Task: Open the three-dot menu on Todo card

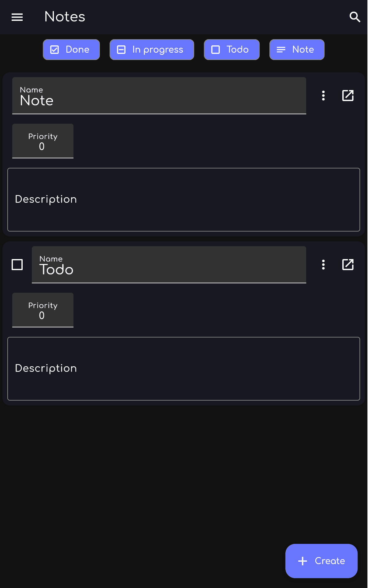Action: [323, 265]
